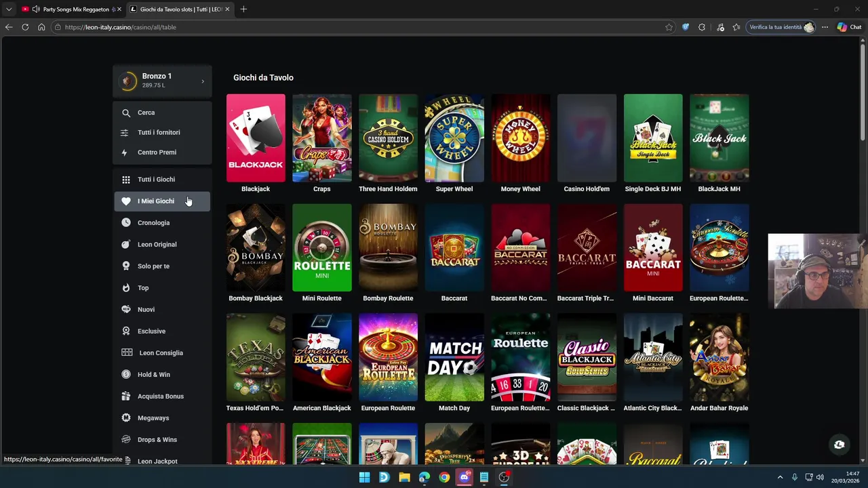Open I Miei Giochi favorites heart
868x488 pixels.
[x=162, y=201]
